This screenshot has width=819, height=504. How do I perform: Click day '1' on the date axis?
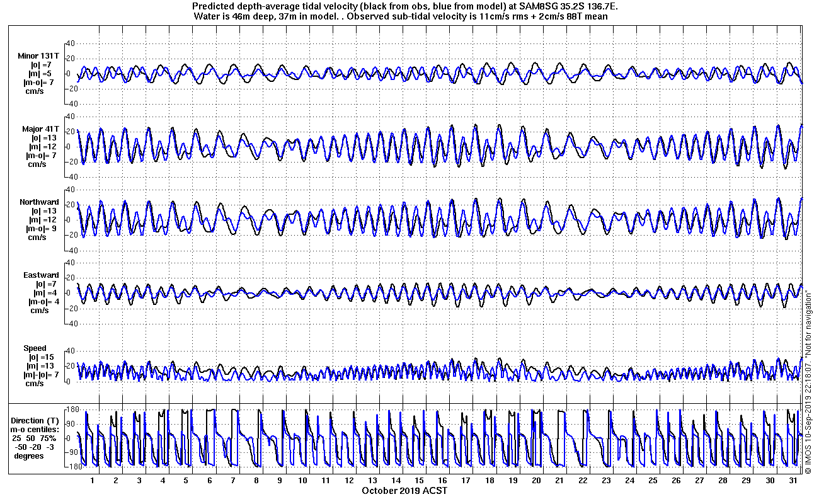92,480
